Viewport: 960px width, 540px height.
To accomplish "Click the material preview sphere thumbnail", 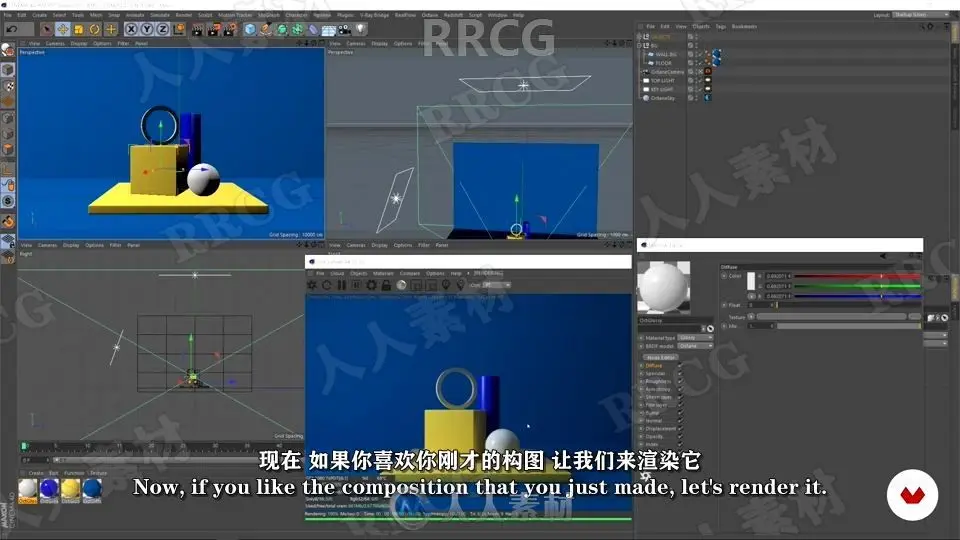I will 664,287.
